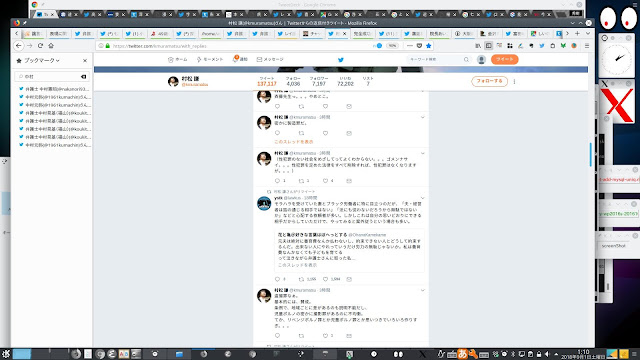Click the bookmarks sidebar search field

(51, 76)
